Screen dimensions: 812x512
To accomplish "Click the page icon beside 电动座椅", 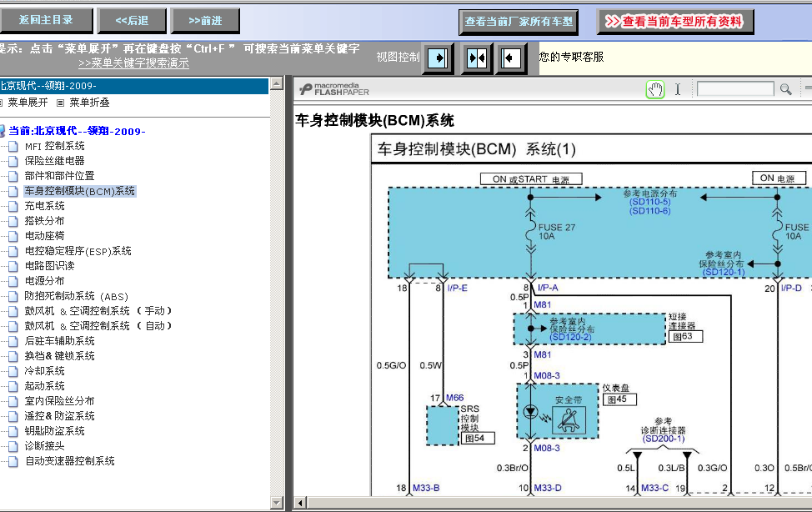I will (13, 236).
